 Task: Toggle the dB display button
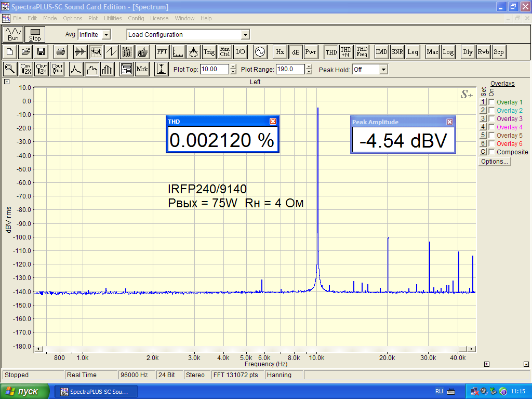coord(296,52)
